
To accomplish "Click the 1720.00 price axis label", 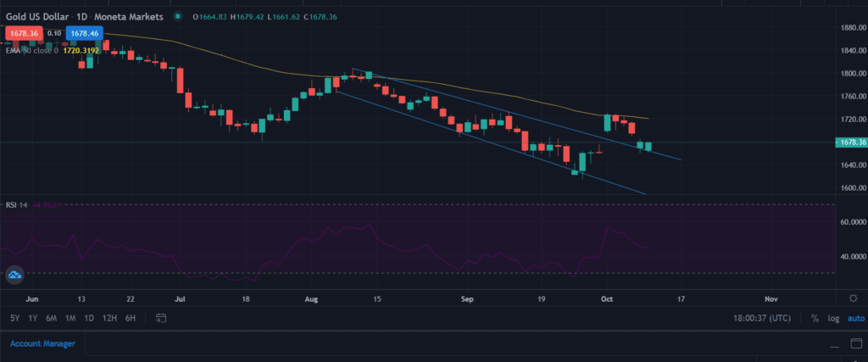I will (853, 120).
